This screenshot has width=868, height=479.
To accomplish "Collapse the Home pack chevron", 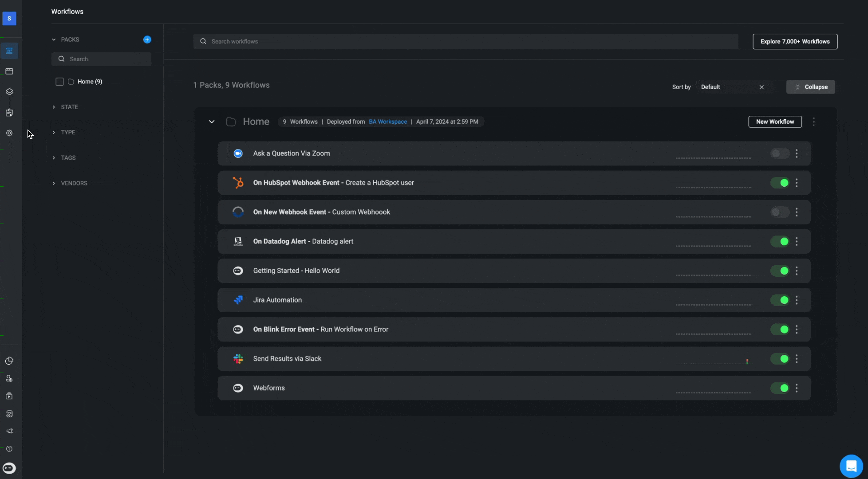I will [212, 122].
